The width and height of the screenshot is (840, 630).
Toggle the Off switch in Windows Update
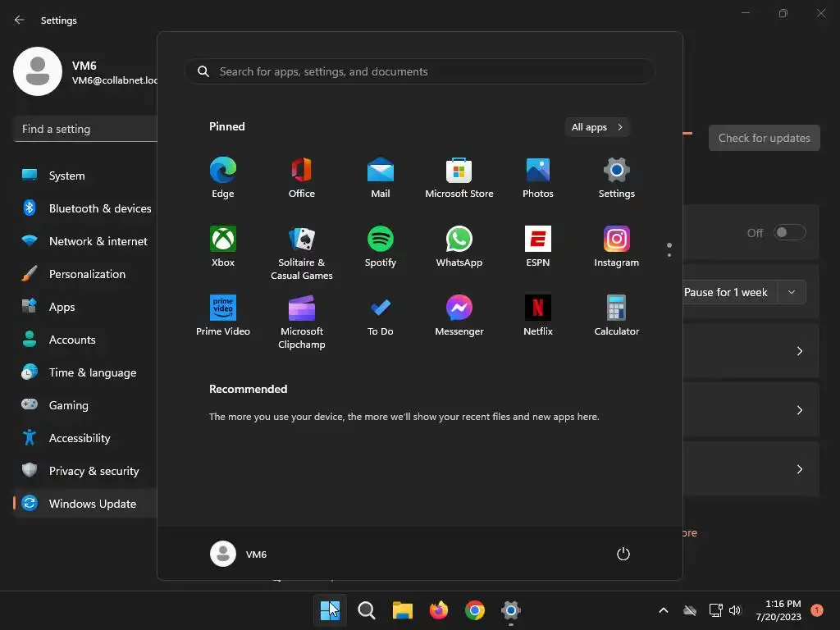(x=790, y=232)
